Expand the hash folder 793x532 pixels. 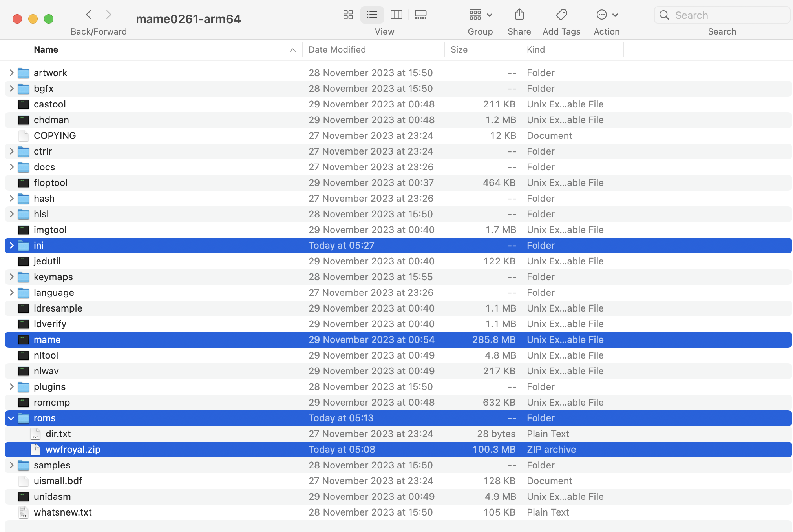coord(11,198)
